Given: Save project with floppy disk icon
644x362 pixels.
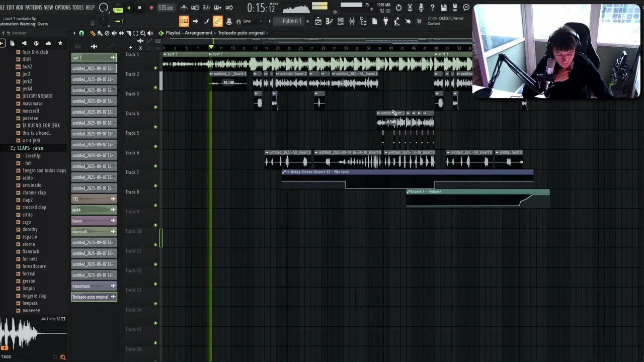Looking at the screenshot, I should tap(443, 8).
